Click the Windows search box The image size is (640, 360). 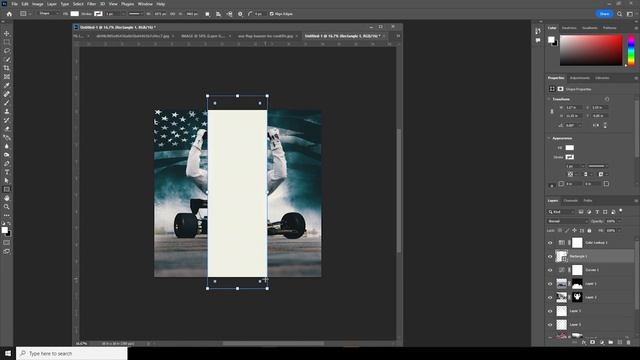pos(72,353)
